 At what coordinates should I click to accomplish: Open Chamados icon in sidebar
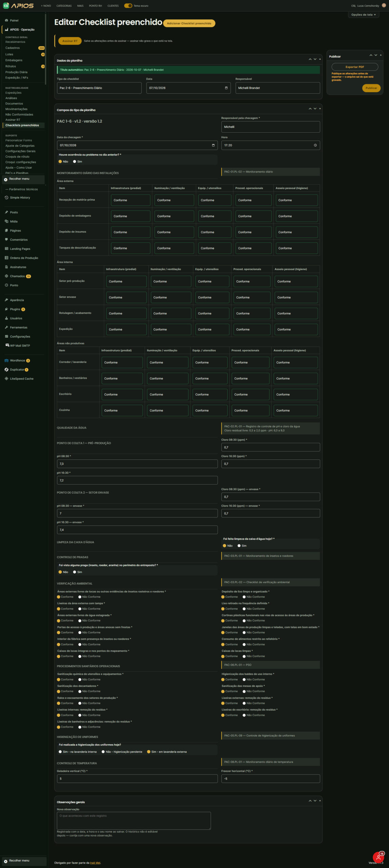coord(6,276)
